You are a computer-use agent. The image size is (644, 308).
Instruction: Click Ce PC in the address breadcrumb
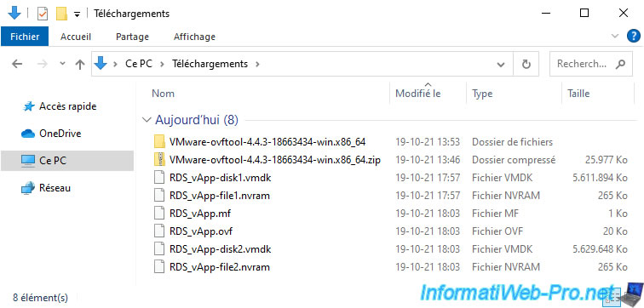139,64
